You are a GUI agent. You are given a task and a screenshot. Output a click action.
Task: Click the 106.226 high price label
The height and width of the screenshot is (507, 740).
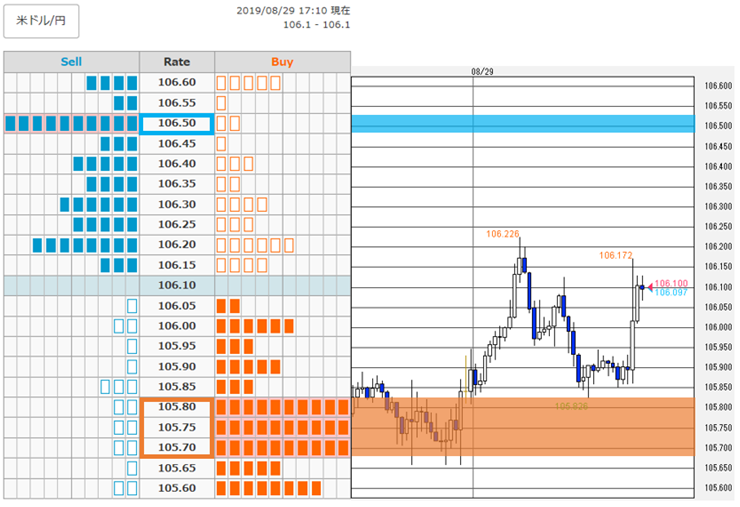[x=503, y=234]
